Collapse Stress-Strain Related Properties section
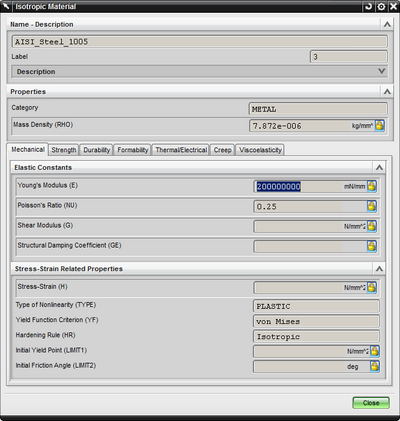The image size is (400, 421). pyautogui.click(x=379, y=269)
